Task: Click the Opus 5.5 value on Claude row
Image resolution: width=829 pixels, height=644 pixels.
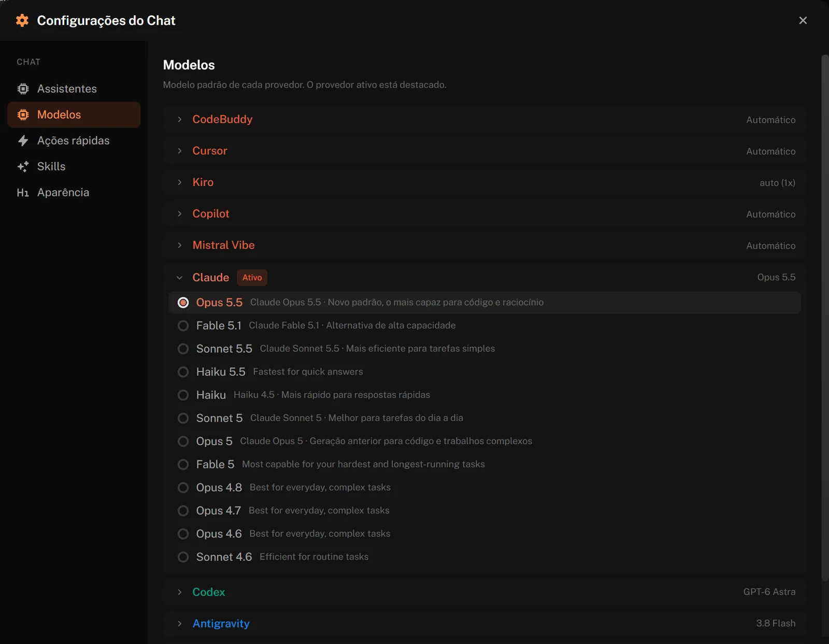Action: (x=776, y=277)
